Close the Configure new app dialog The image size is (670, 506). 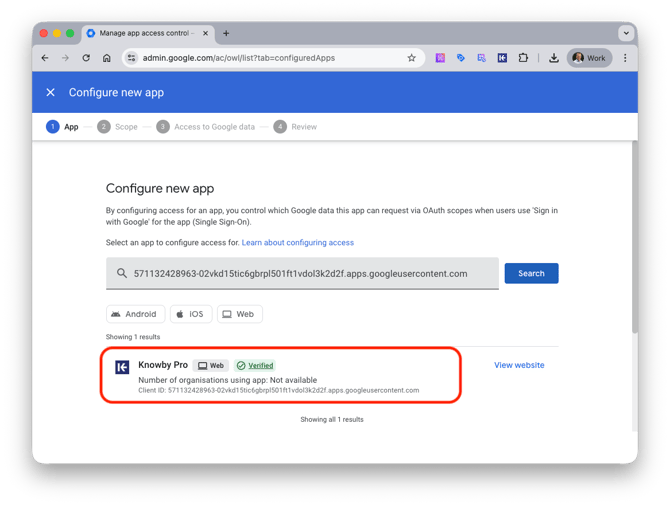pos(51,93)
